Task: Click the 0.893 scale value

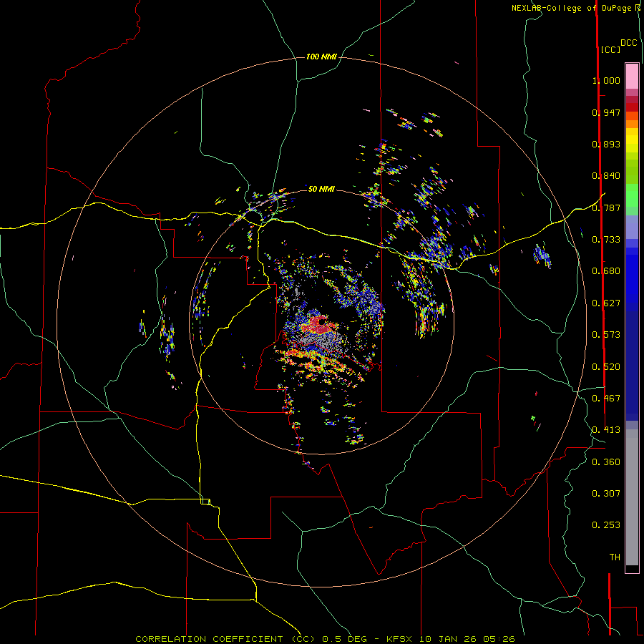Action: tap(606, 144)
